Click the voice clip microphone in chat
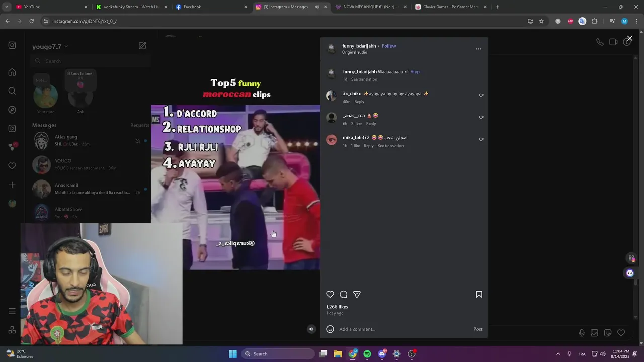 point(582,333)
